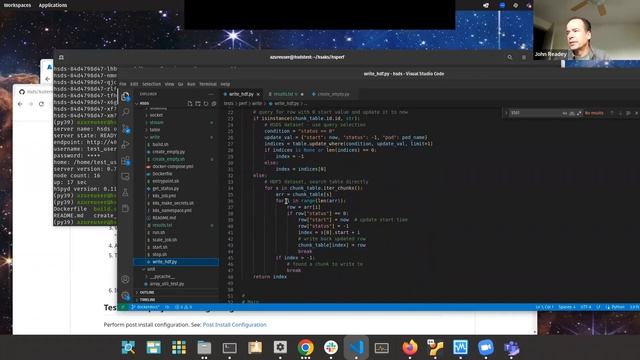
Task: Select write_hdf.py in Explorer tree
Action: click(176, 262)
